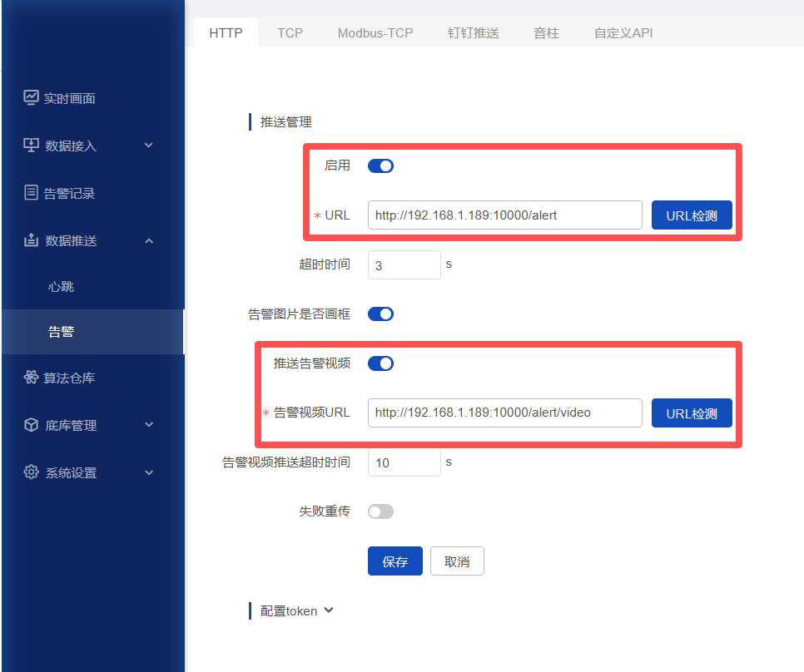Expand the 数据接入 menu chevron
Image resolution: width=804 pixels, height=672 pixels.
coord(149,146)
